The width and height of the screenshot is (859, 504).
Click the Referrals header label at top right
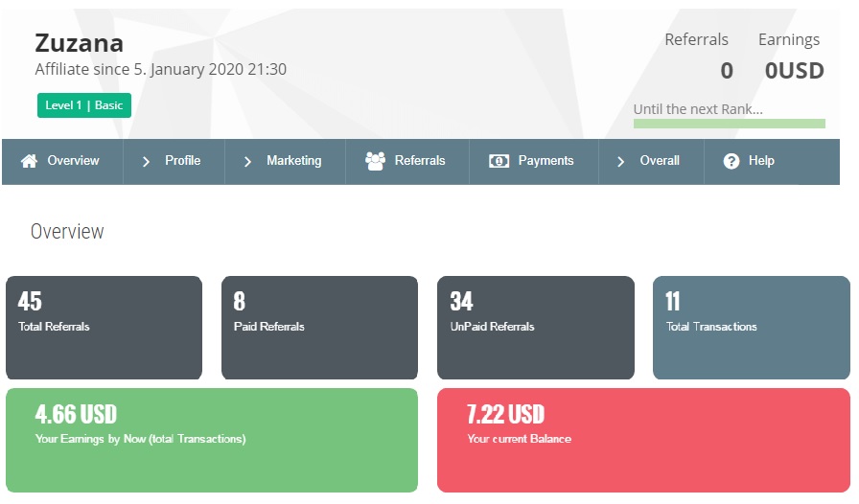click(x=696, y=39)
